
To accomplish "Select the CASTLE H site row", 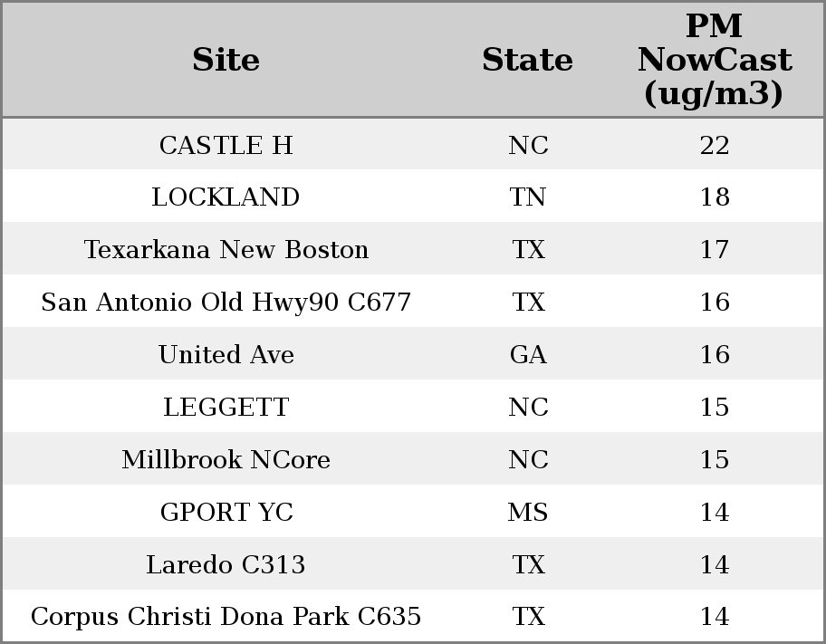I will coord(413,144).
